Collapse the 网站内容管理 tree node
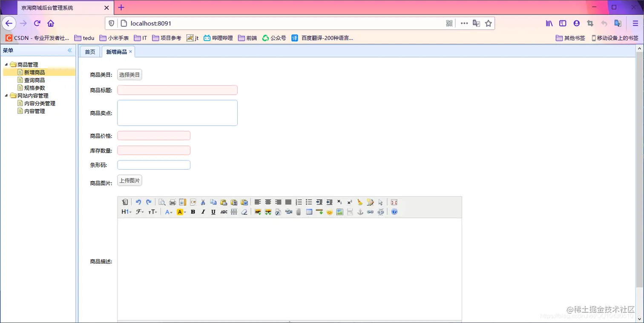The width and height of the screenshot is (644, 323). 6,95
